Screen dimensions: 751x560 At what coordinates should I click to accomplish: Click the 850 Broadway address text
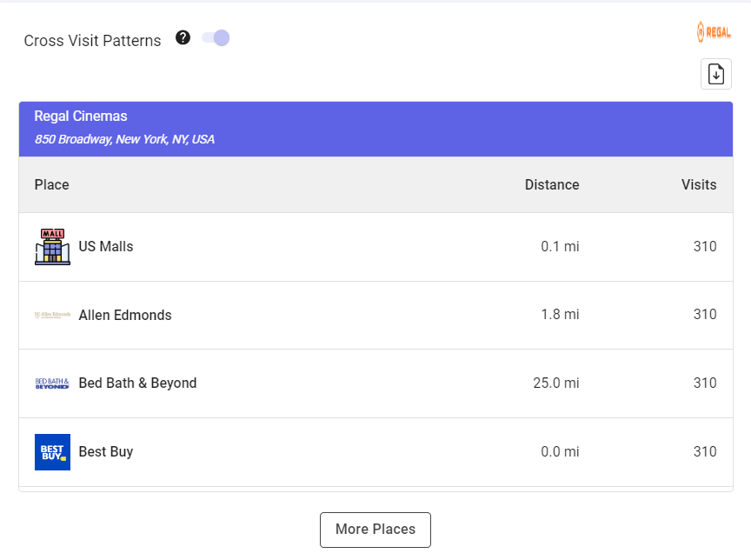(124, 139)
